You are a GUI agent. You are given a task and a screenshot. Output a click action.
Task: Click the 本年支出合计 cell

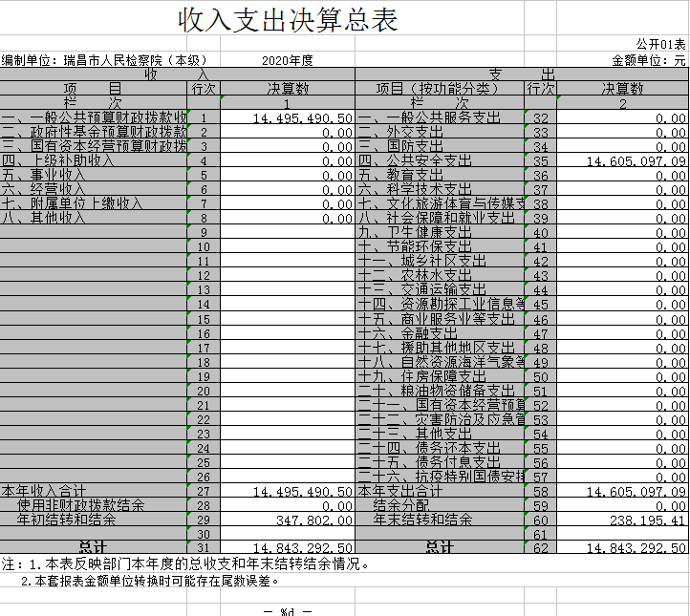click(x=440, y=491)
